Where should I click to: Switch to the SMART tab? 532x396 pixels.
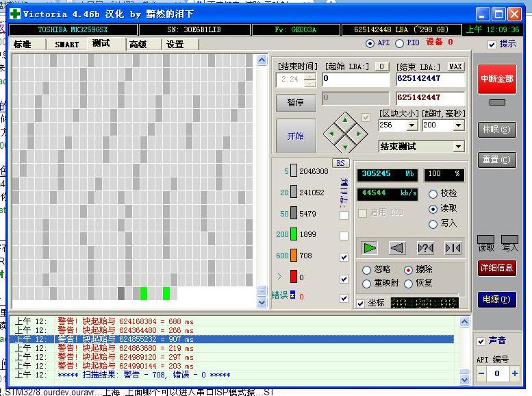67,45
